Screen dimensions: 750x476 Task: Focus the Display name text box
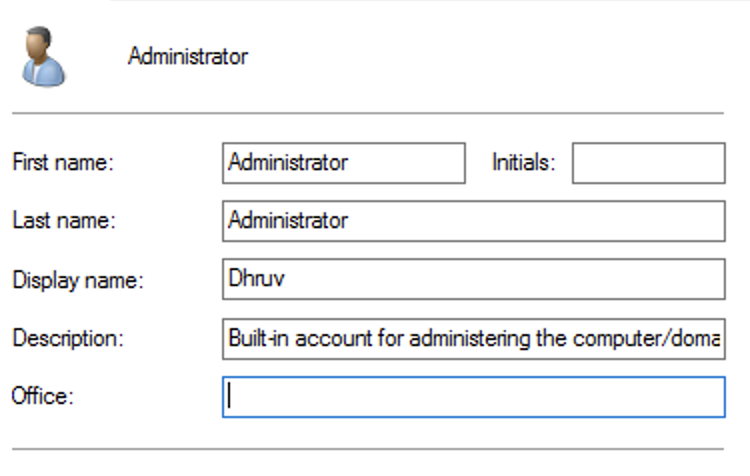tap(473, 279)
